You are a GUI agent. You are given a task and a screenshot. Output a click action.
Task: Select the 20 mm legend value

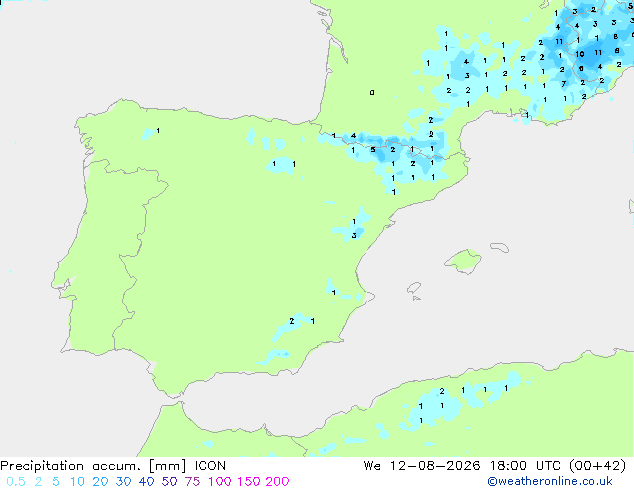(100, 482)
